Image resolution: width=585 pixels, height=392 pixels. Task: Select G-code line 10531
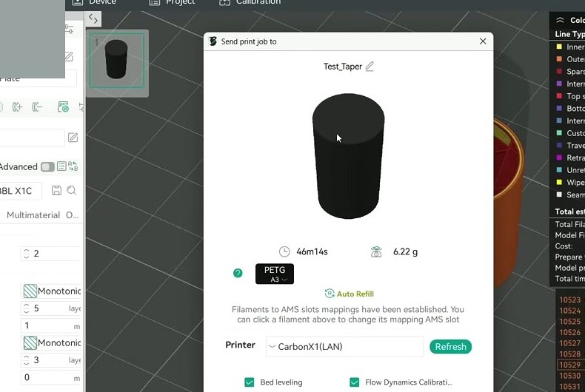click(x=570, y=386)
